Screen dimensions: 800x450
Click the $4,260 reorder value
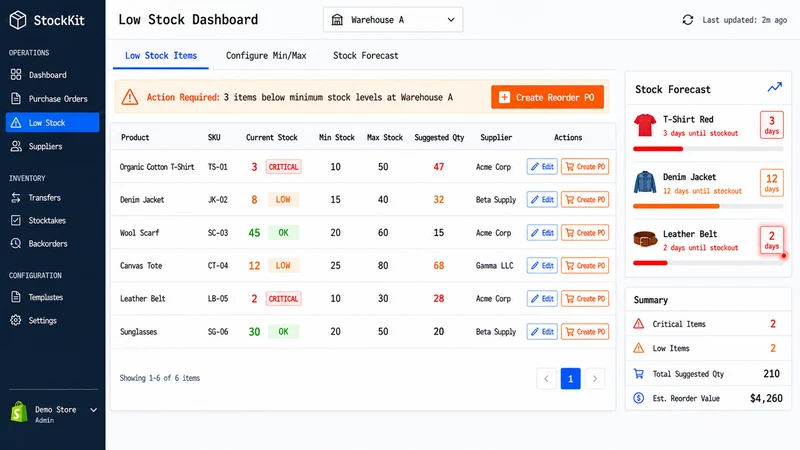point(766,398)
